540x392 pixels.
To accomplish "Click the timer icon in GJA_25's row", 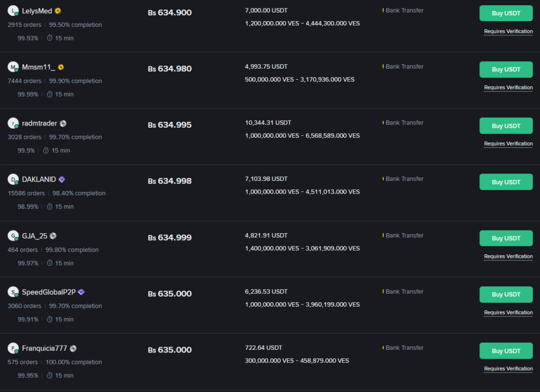I will [x=50, y=263].
